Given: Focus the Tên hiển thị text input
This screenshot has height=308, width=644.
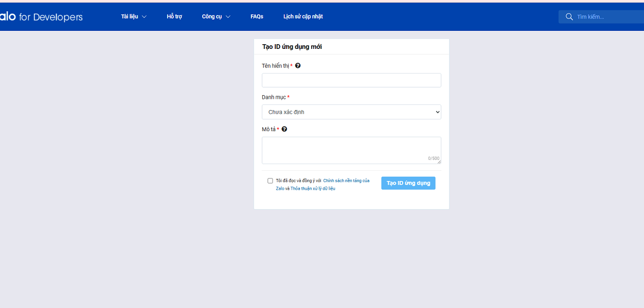Looking at the screenshot, I should (351, 80).
